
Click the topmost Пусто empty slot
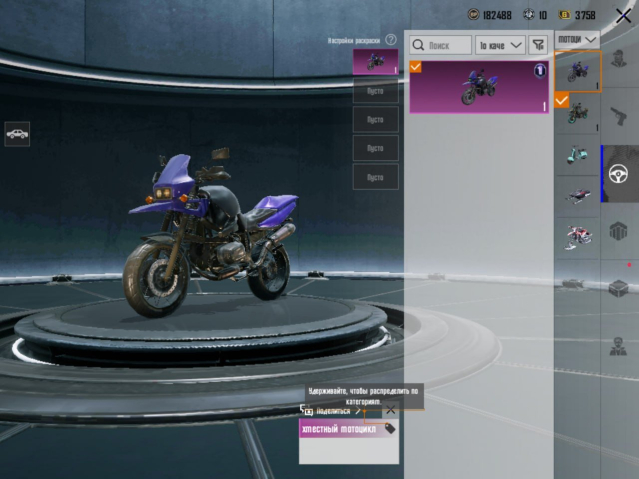tap(375, 91)
